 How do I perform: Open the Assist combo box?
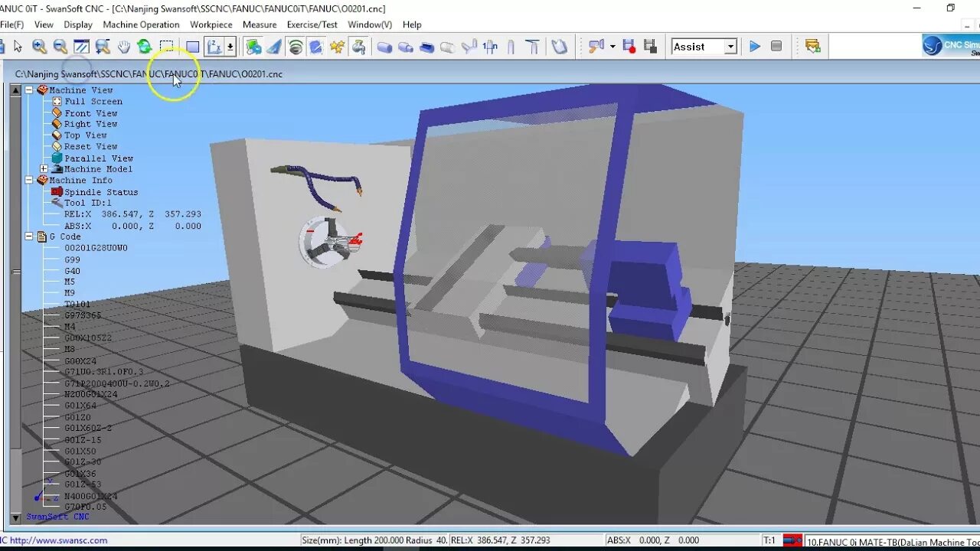coord(704,47)
